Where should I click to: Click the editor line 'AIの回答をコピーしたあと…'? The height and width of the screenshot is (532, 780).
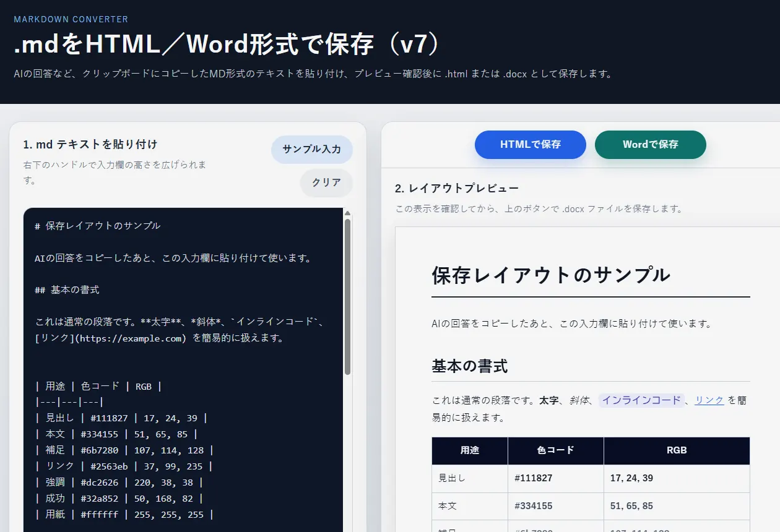tap(173, 258)
